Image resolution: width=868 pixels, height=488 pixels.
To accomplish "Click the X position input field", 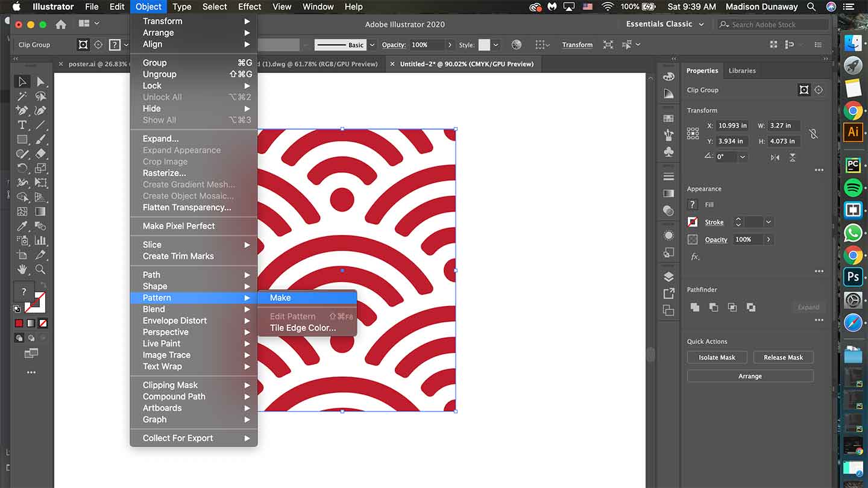I will coord(732,126).
